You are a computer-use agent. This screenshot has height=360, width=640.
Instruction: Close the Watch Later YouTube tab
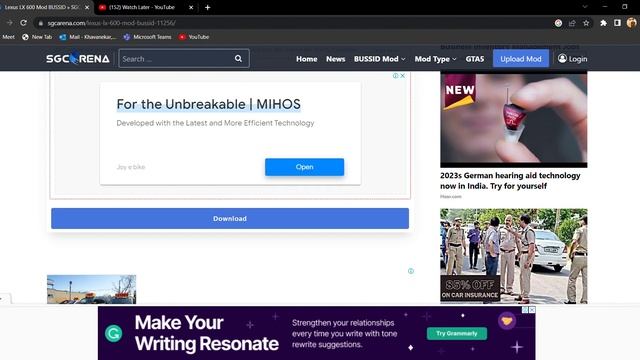point(191,7)
